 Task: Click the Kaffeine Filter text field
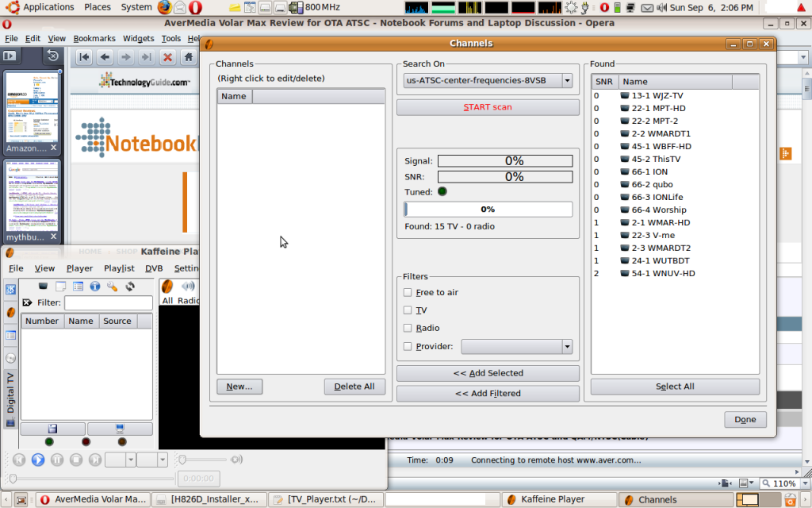(x=108, y=302)
